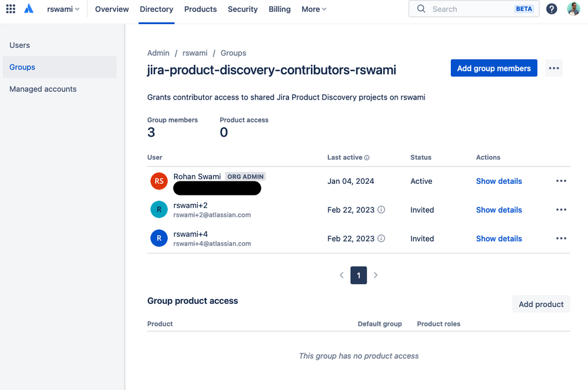Click the Groups breadcrumb link
Viewport: 588px width, 390px height.
[x=233, y=53]
